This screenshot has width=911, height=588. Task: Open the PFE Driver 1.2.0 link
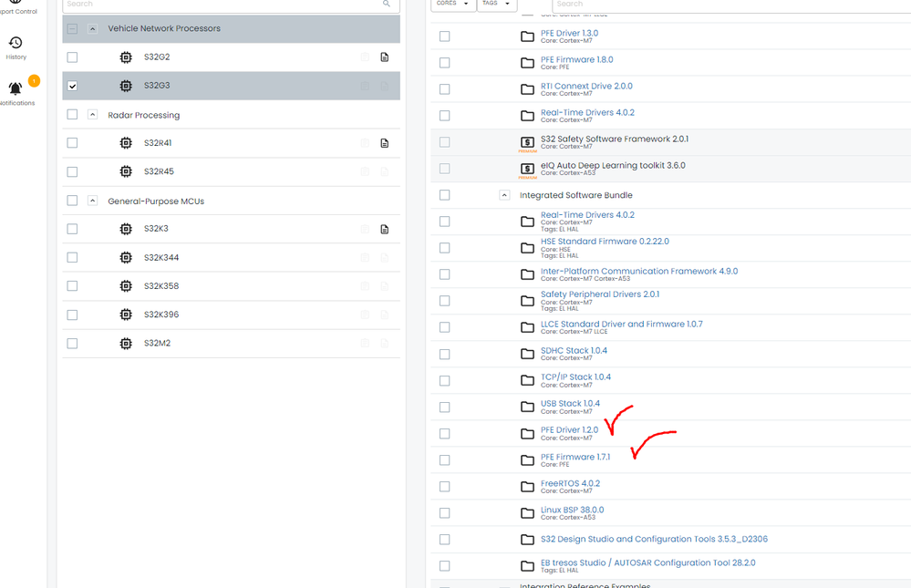pyautogui.click(x=569, y=430)
